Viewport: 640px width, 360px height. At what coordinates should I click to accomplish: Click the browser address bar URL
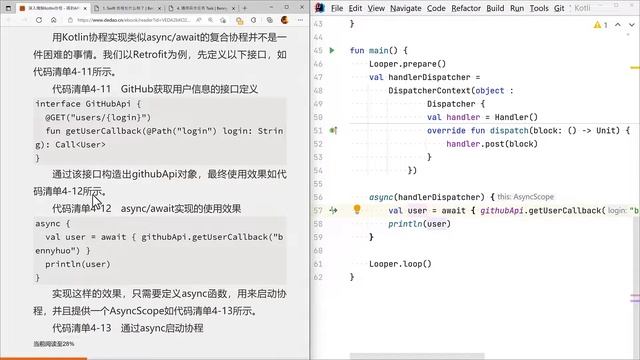click(133, 20)
